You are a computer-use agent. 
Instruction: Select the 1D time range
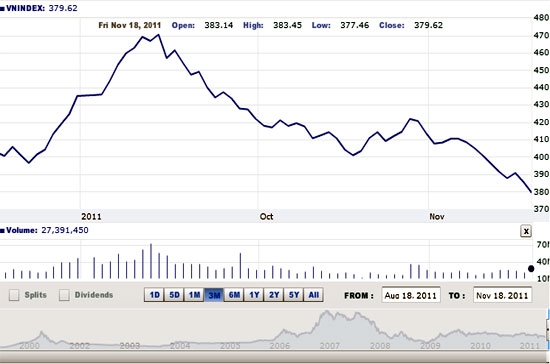click(155, 295)
